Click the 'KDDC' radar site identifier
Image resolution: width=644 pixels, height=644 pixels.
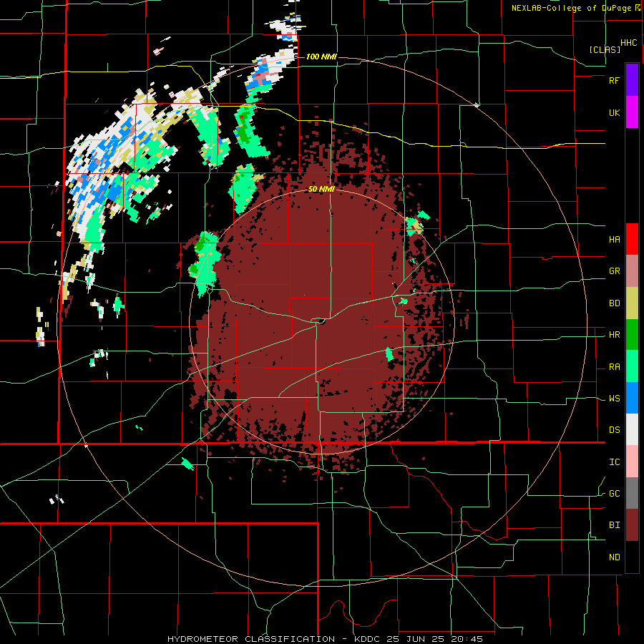[366, 639]
